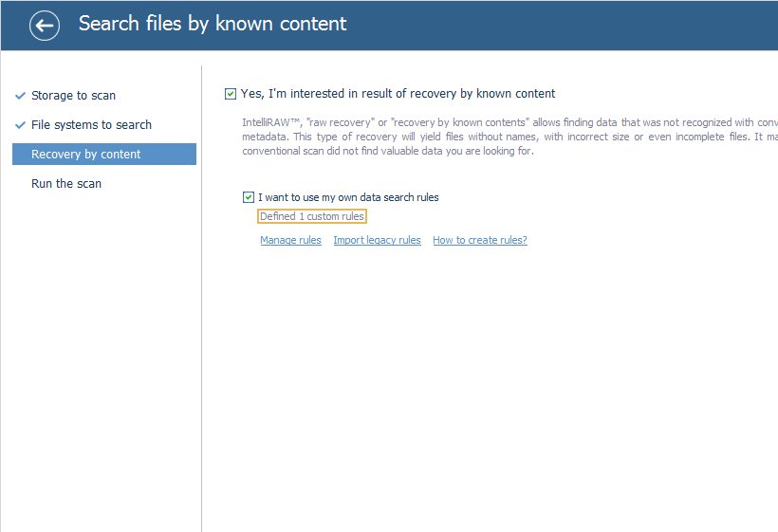Click the checkmark icon beside File systems to search

[20, 125]
